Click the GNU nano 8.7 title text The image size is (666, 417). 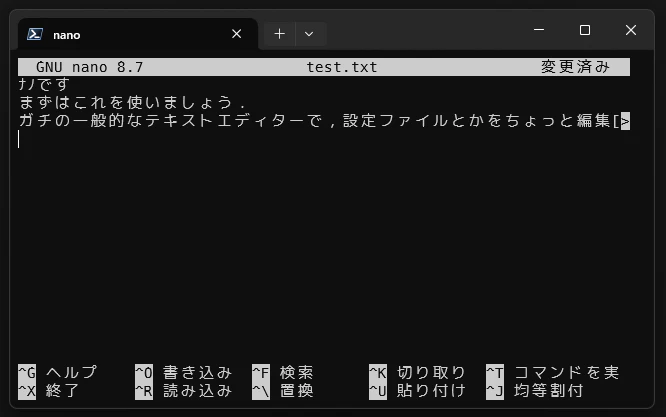[90, 67]
